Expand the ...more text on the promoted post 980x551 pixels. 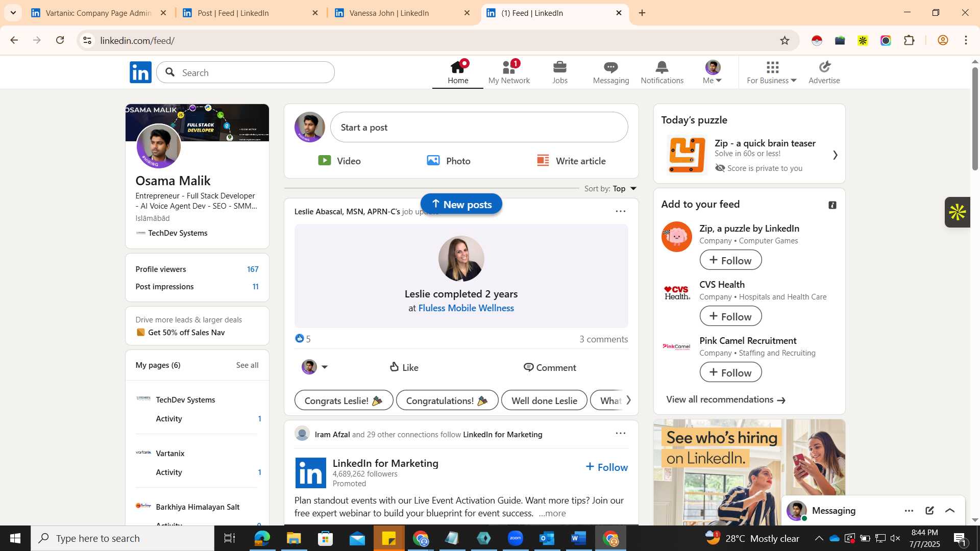point(552,513)
